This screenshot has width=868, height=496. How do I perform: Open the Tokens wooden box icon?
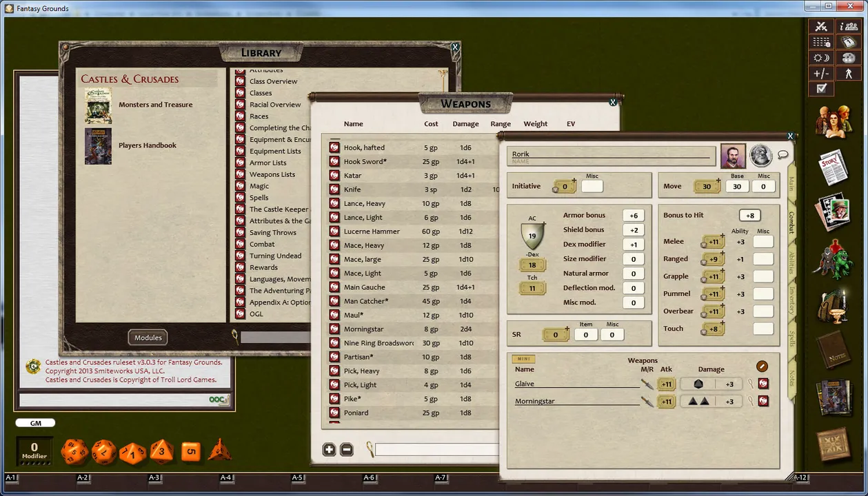pyautogui.click(x=833, y=444)
